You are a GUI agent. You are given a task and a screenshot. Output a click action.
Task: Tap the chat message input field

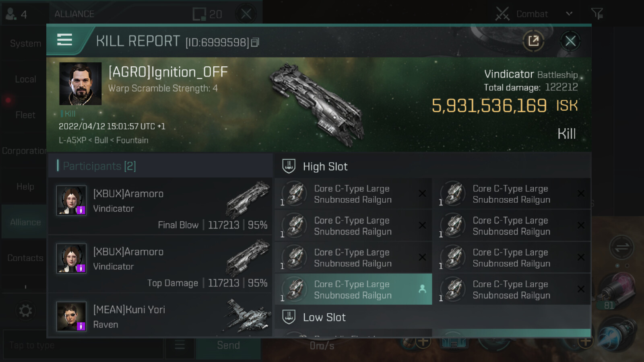[83, 345]
